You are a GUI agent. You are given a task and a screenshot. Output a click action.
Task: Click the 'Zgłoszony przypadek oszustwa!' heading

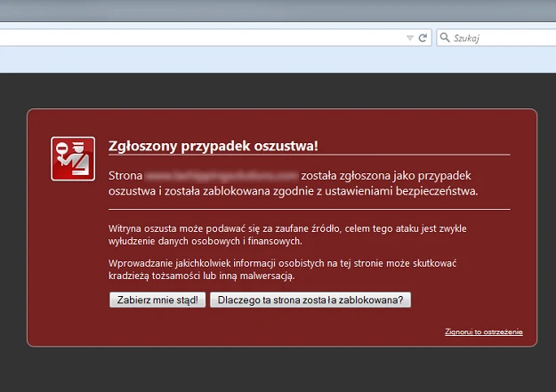pos(212,145)
